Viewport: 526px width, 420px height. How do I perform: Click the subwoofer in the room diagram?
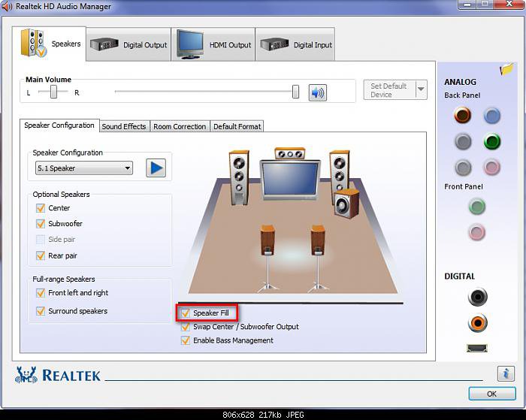coord(346,204)
